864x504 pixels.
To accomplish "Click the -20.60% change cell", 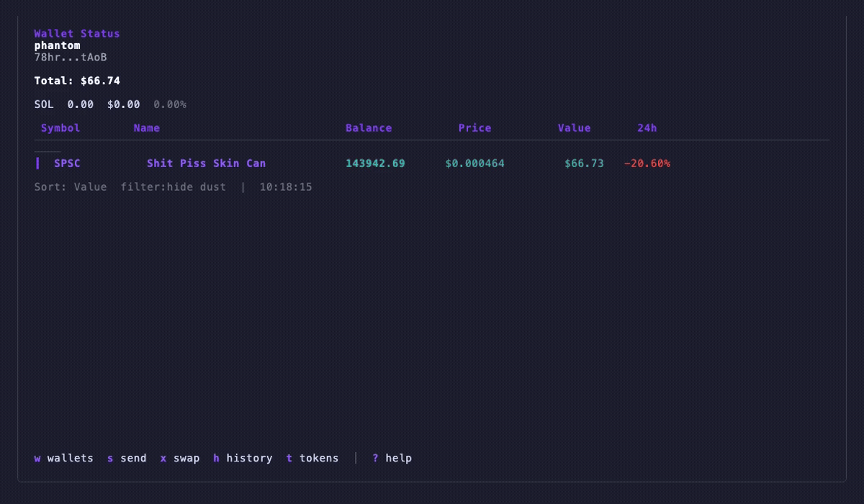I will coord(647,163).
